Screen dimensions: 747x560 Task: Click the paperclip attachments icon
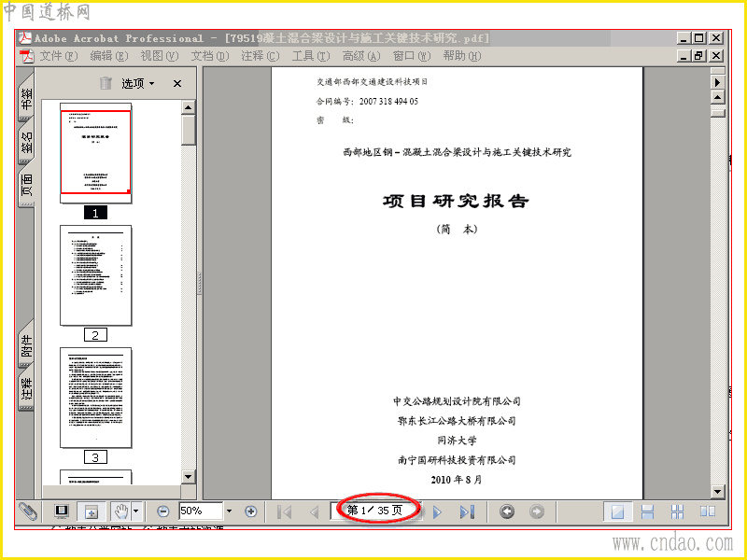click(x=28, y=511)
